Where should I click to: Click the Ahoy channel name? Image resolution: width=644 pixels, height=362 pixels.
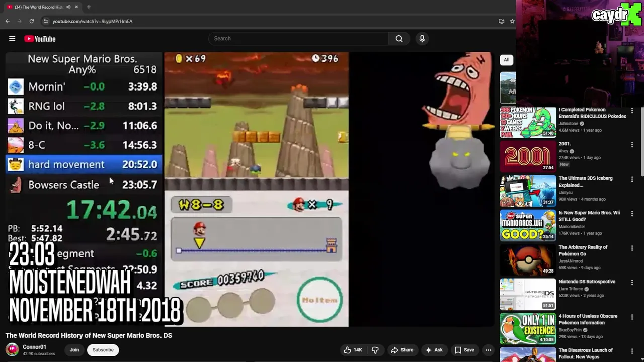[563, 151]
